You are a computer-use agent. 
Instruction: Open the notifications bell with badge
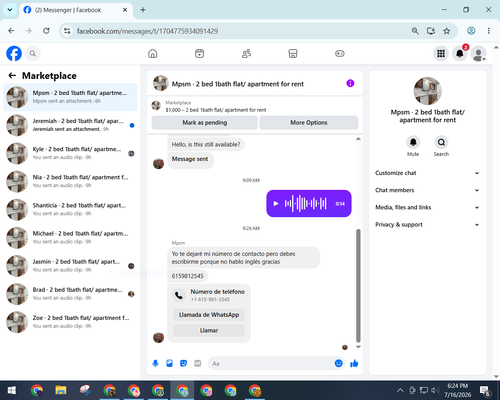[460, 53]
